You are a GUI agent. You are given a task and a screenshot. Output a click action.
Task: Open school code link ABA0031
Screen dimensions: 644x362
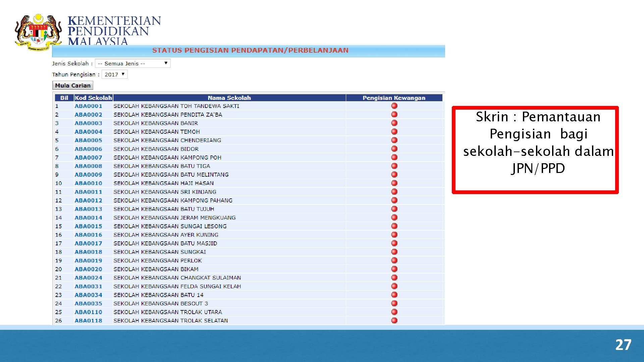click(88, 286)
